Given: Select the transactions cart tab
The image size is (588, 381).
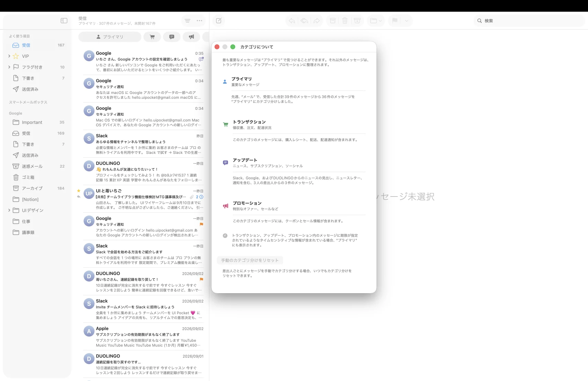Looking at the screenshot, I should [x=152, y=37].
